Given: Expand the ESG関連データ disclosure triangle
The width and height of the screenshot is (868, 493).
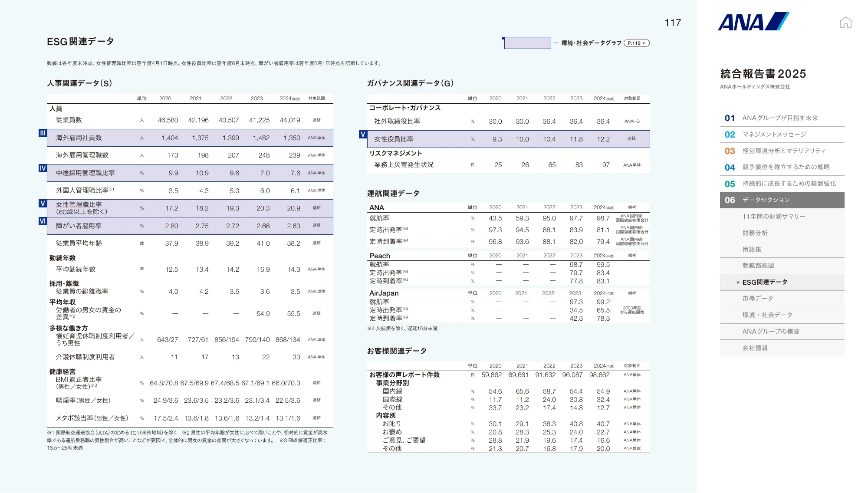Looking at the screenshot, I should click(x=738, y=282).
